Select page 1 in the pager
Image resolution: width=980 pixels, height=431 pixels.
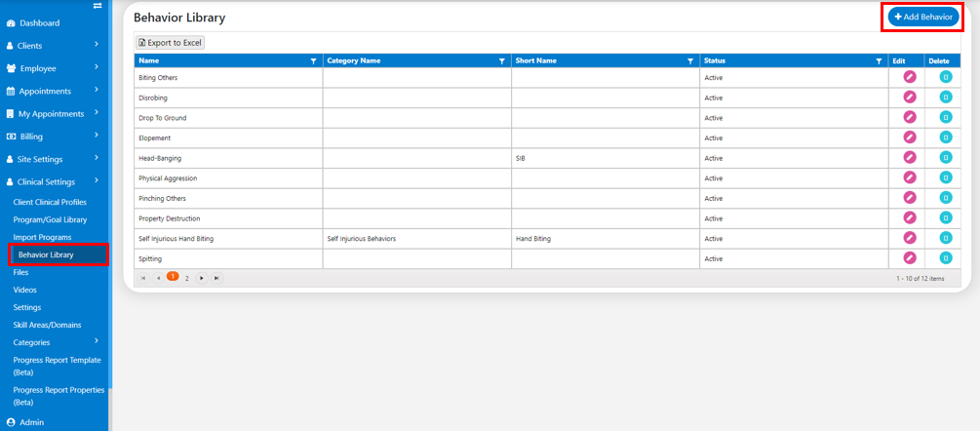[174, 277]
